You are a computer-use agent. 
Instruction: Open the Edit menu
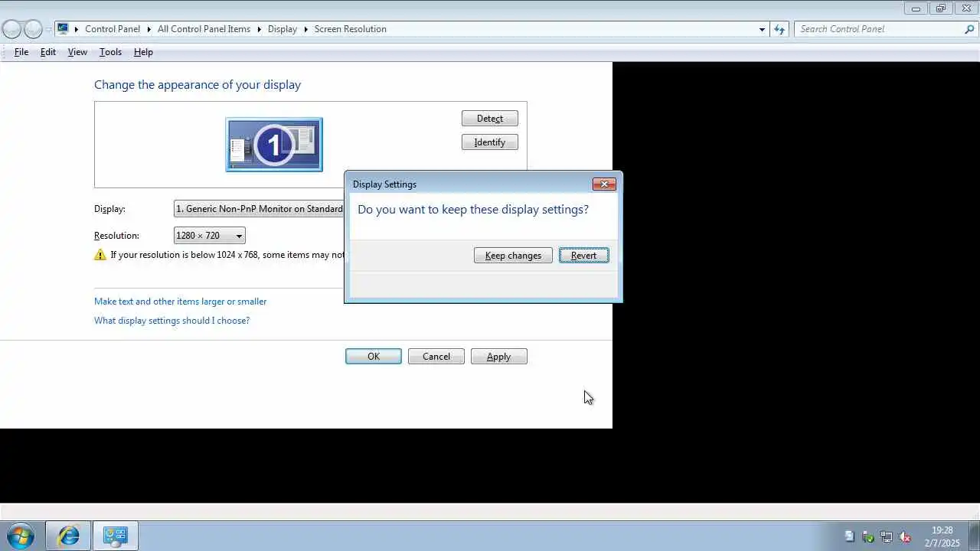[x=48, y=52]
